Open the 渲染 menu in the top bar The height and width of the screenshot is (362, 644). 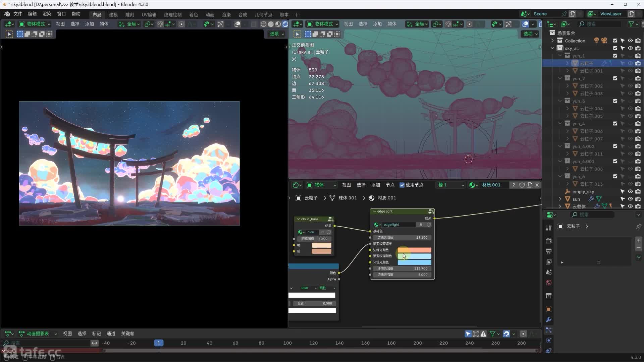47,14
